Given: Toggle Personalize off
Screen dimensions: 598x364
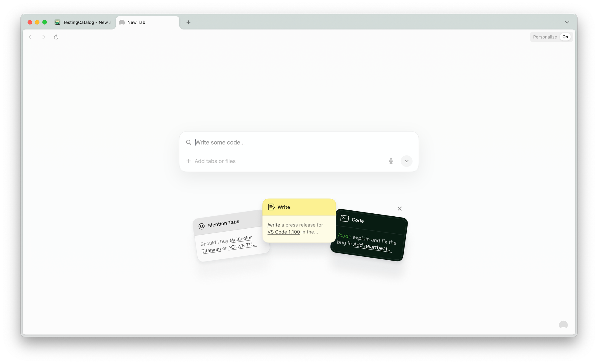Looking at the screenshot, I should 565,37.
